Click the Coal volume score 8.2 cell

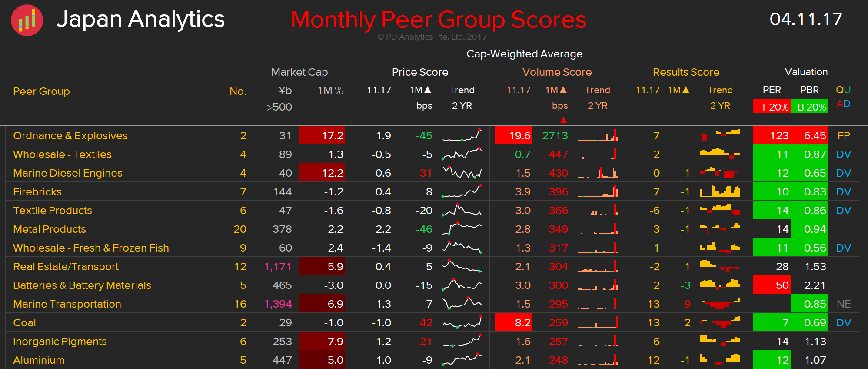pyautogui.click(x=514, y=323)
